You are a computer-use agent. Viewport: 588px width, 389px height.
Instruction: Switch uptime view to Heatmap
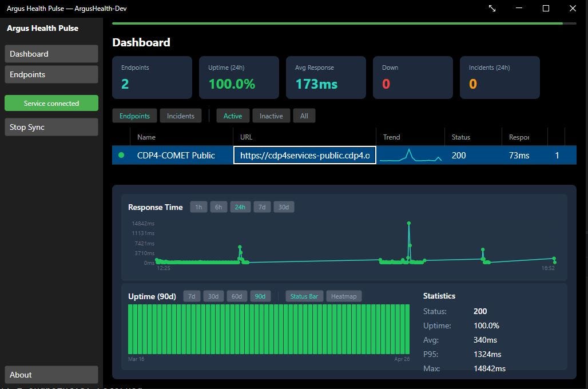click(x=344, y=296)
